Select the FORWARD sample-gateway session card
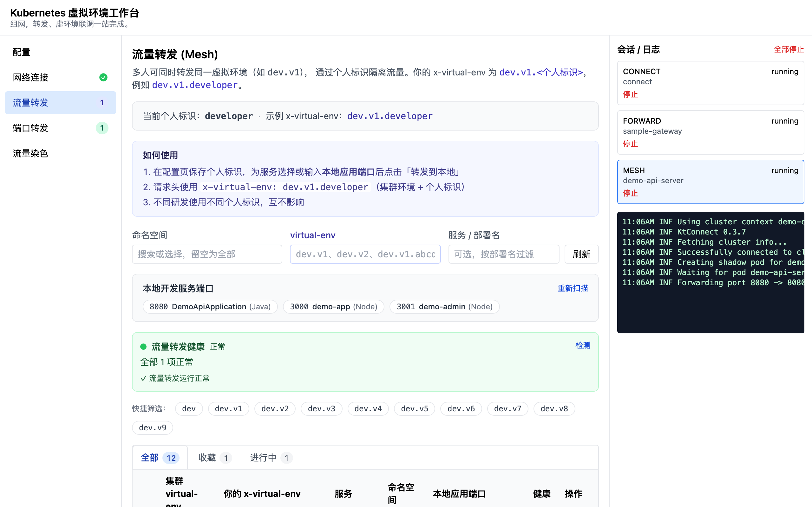This screenshot has height=507, width=812. pyautogui.click(x=710, y=132)
